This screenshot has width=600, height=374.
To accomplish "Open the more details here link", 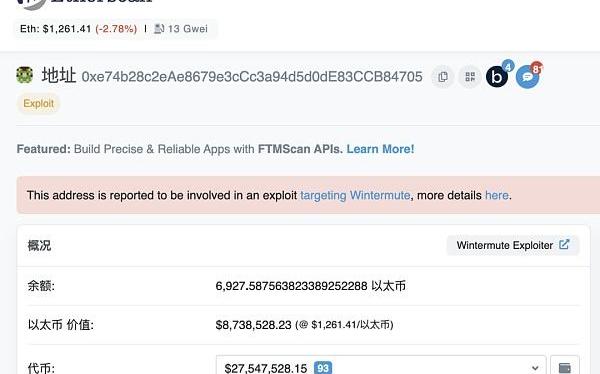I will tap(497, 195).
